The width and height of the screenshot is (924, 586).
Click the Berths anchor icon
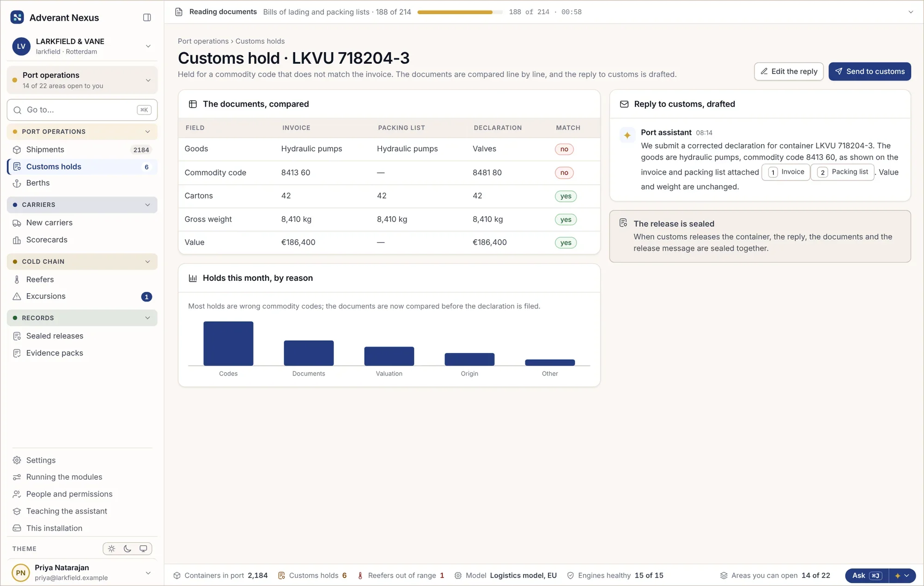click(x=17, y=183)
